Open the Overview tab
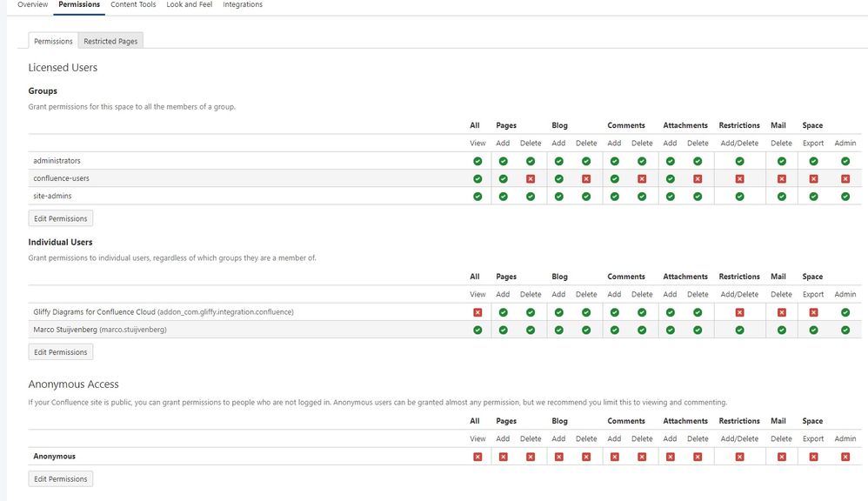The width and height of the screenshot is (868, 501). coord(33,4)
